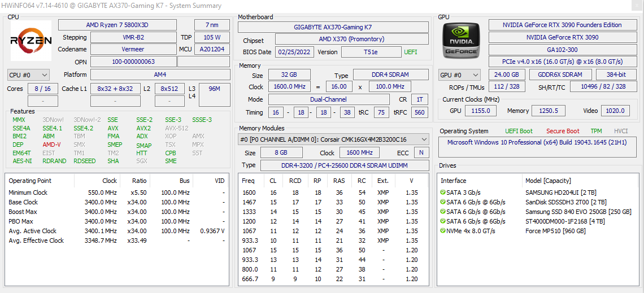Click the TDP value "105 W"
Viewport: 644px width, 293px height.
212,37
